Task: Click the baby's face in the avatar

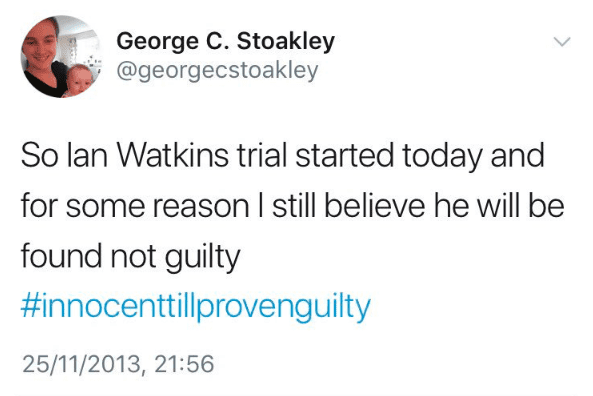Action: click(81, 78)
